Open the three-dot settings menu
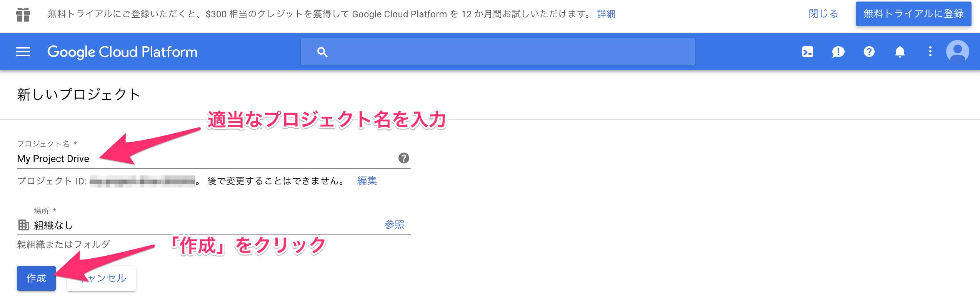Screen dimensions: 980x308 (930, 52)
